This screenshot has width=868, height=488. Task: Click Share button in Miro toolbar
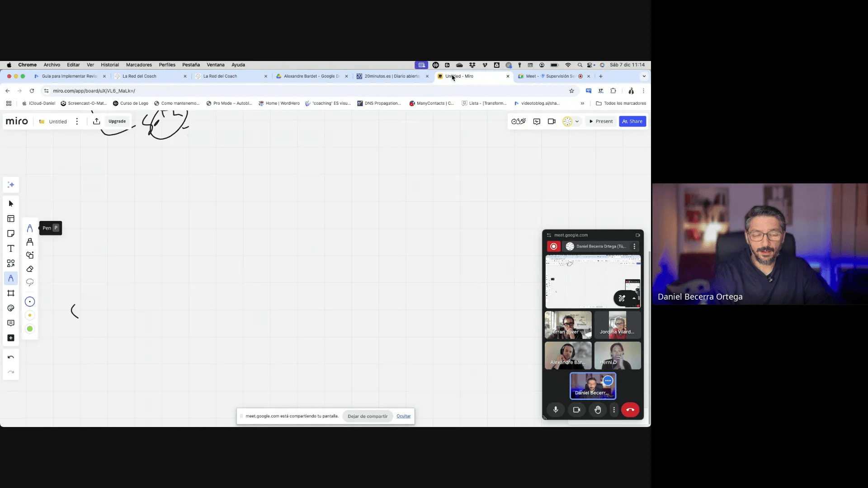pos(632,121)
